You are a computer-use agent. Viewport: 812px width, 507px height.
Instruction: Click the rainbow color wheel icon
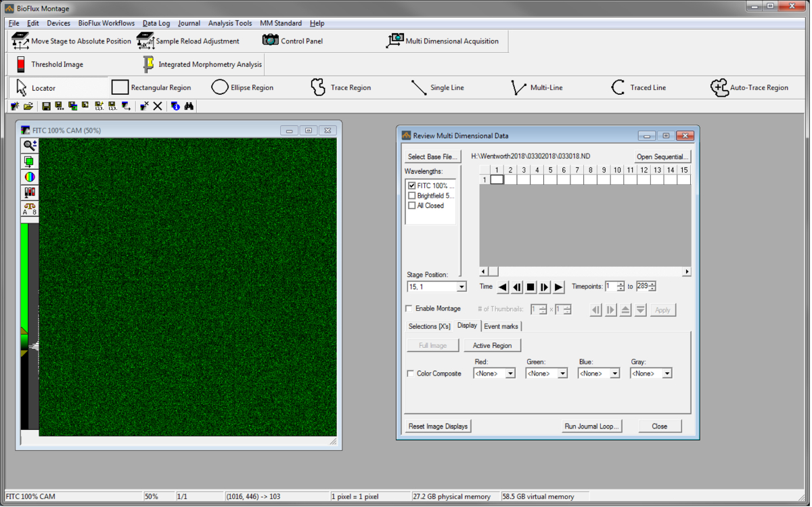(x=30, y=177)
